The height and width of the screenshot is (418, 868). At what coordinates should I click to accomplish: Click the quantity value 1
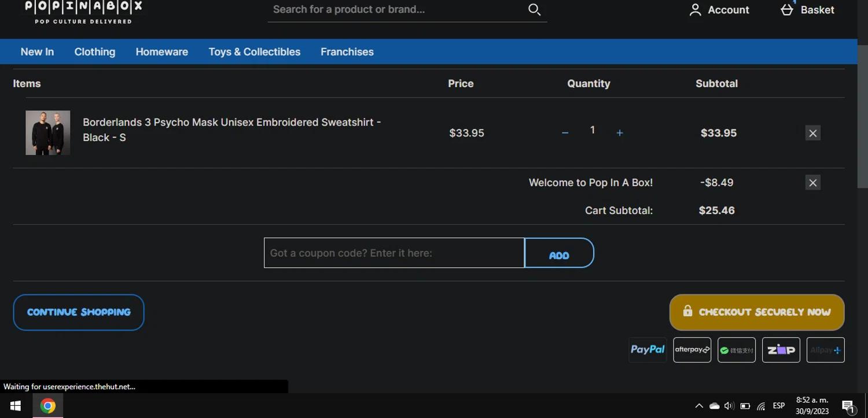pyautogui.click(x=592, y=130)
